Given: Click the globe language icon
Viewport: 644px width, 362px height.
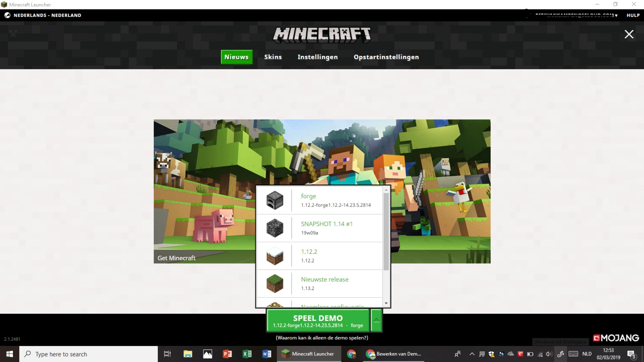Looking at the screenshot, I should point(7,15).
